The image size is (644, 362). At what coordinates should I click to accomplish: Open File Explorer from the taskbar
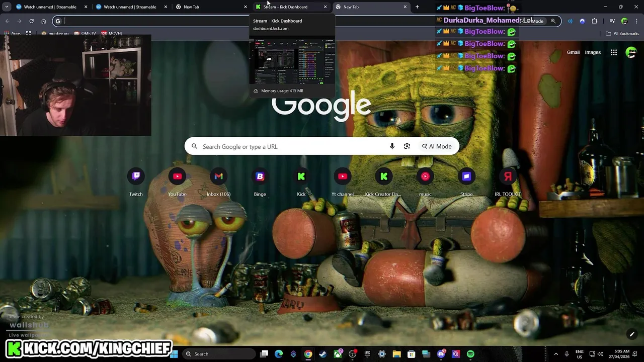point(396,354)
